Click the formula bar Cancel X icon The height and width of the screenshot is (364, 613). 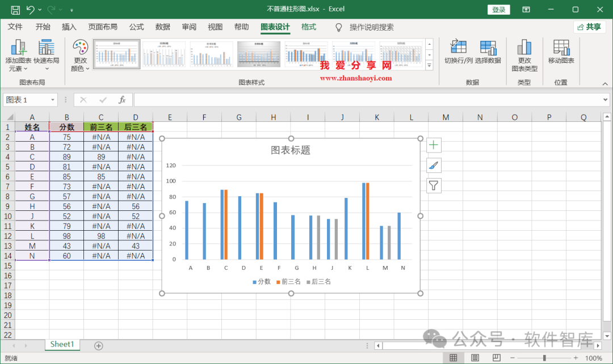[x=83, y=100]
